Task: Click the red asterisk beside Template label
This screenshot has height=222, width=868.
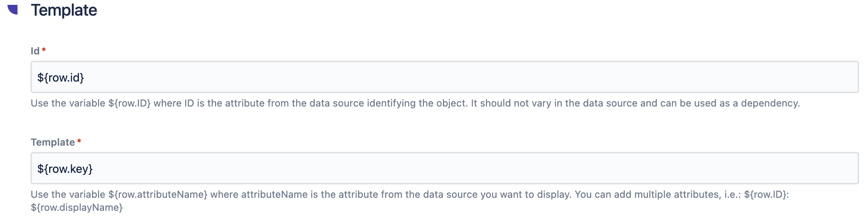Action: [79, 141]
